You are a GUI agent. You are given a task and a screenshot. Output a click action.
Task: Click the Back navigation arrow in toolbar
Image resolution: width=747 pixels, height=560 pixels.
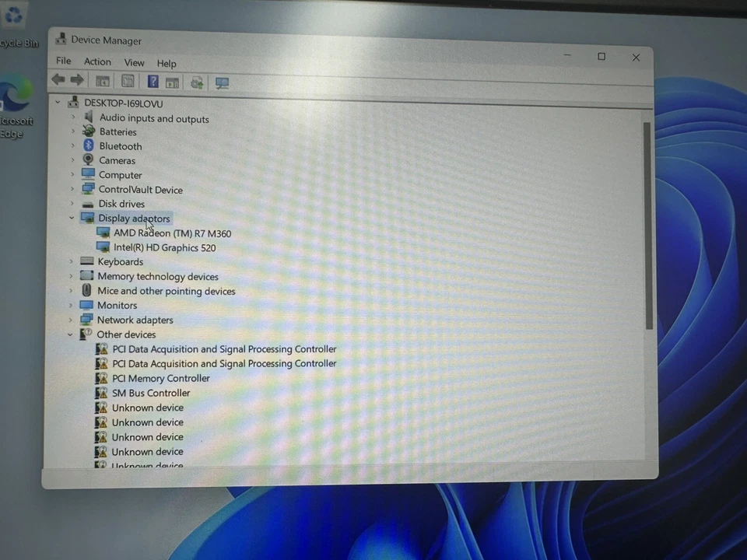[58, 79]
